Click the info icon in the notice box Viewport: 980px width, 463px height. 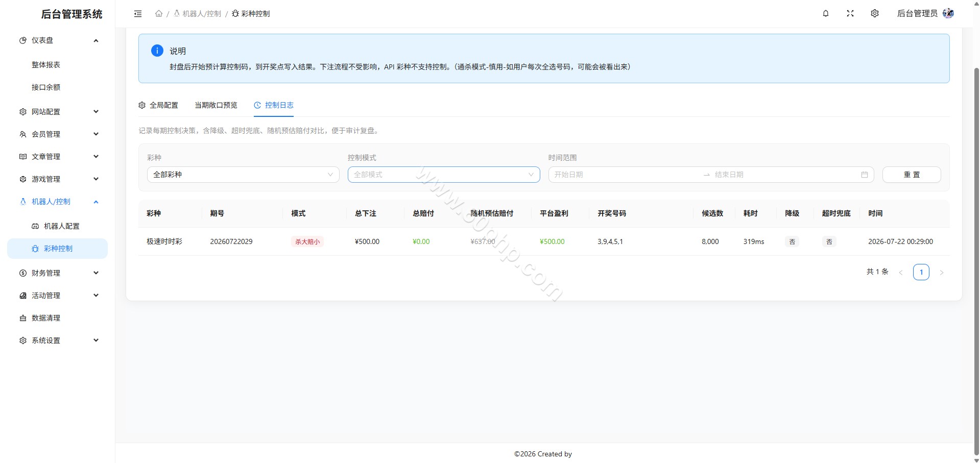[157, 51]
